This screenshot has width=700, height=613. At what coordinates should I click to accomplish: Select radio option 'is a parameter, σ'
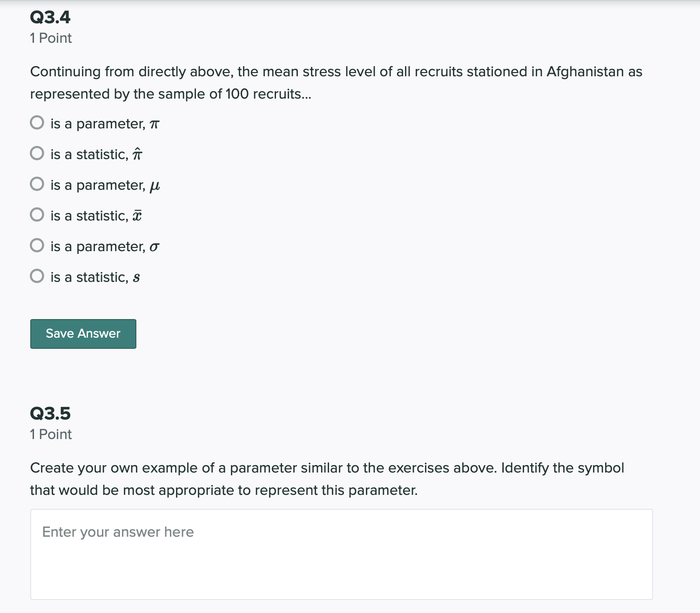click(37, 246)
